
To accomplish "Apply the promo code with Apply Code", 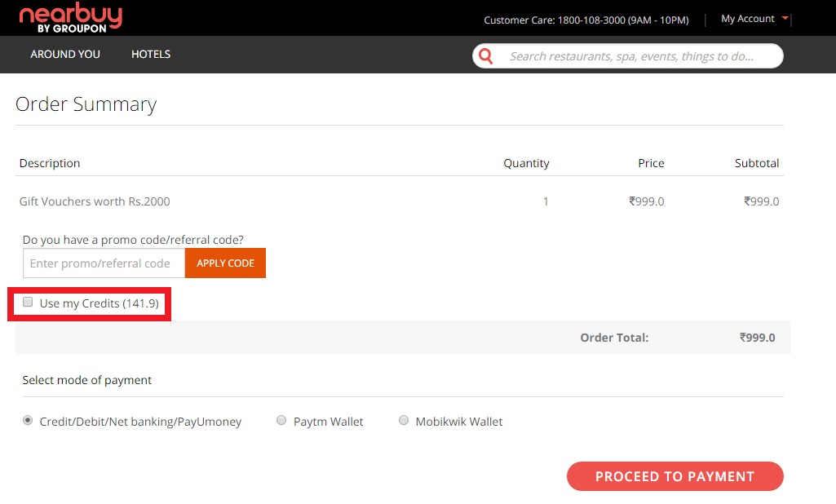I will [x=225, y=263].
